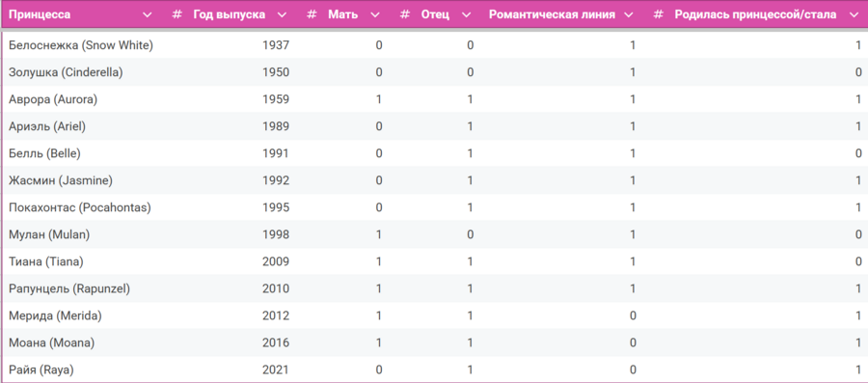Open the Родилась принцессой/стала dropdown chevron

pos(854,14)
